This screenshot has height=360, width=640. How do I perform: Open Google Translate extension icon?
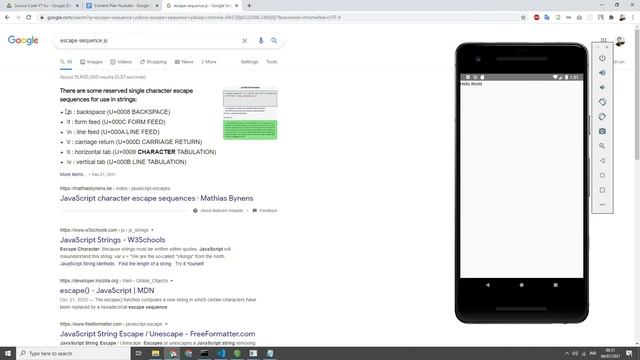tap(547, 18)
